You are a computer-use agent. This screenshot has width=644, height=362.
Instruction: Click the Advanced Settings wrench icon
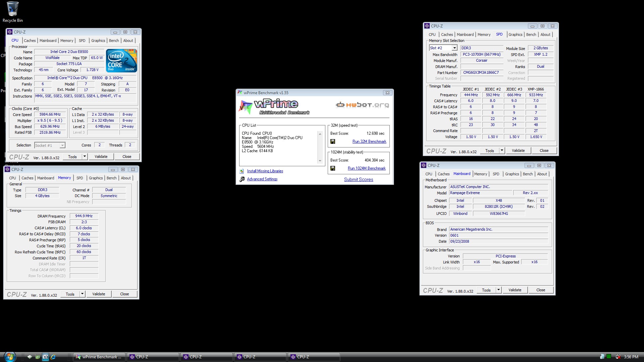tap(242, 179)
